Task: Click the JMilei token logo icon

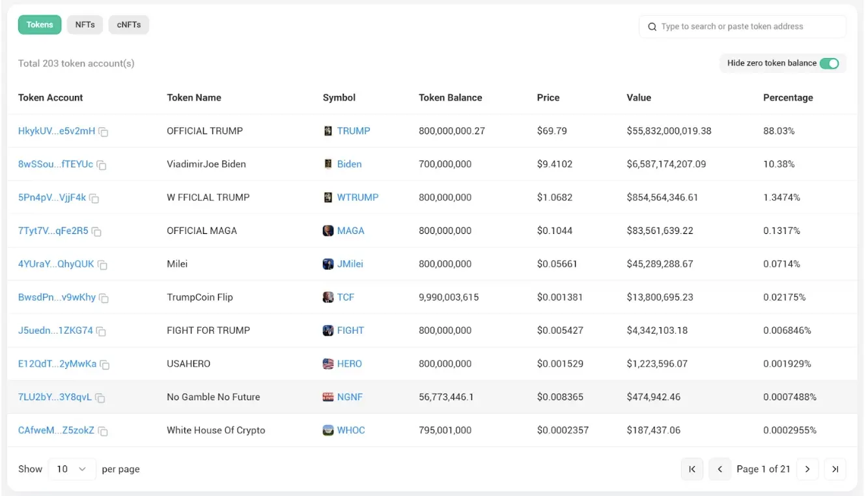Action: coord(328,264)
